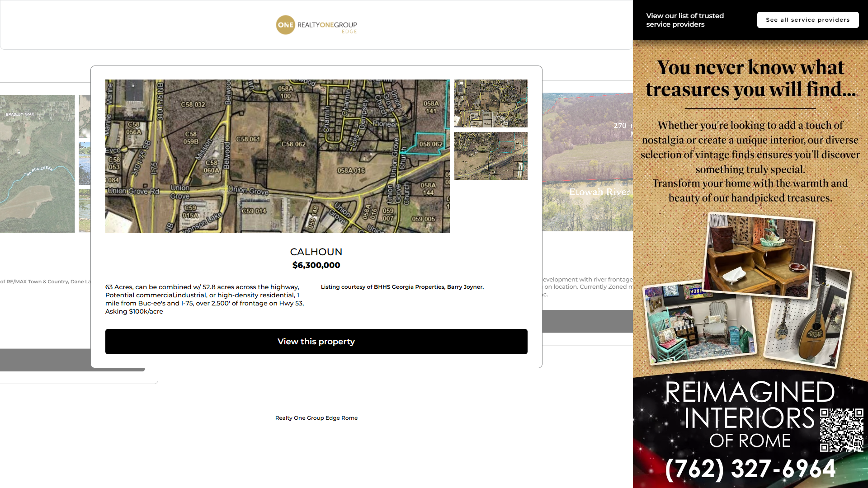Viewport: 868px width, 488px height.
Task: Click the gray button under left listing
Action: point(45,360)
